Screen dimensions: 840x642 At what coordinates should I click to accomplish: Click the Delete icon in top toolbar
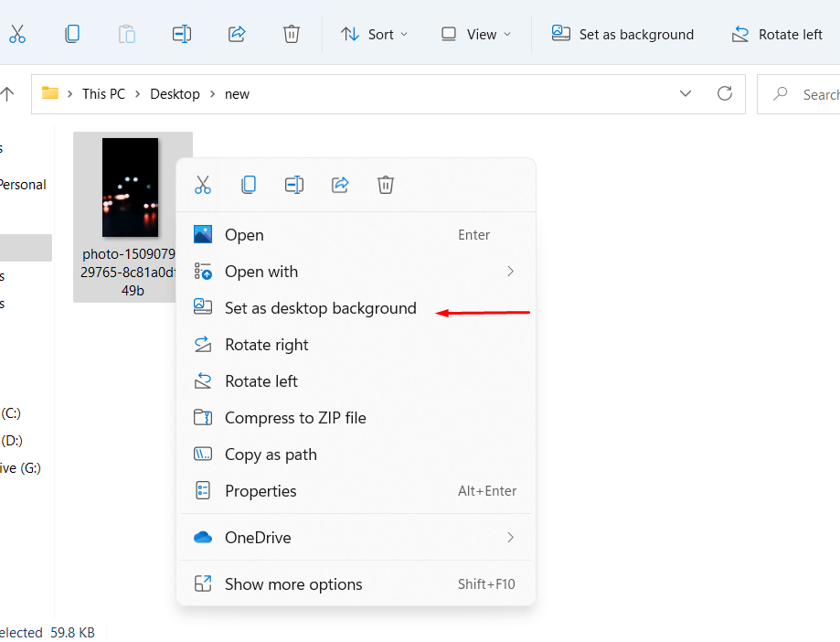point(292,34)
